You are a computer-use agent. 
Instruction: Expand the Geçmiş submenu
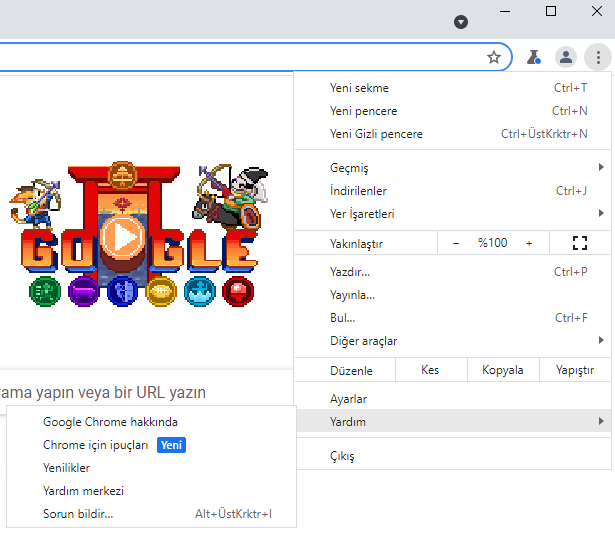point(453,168)
